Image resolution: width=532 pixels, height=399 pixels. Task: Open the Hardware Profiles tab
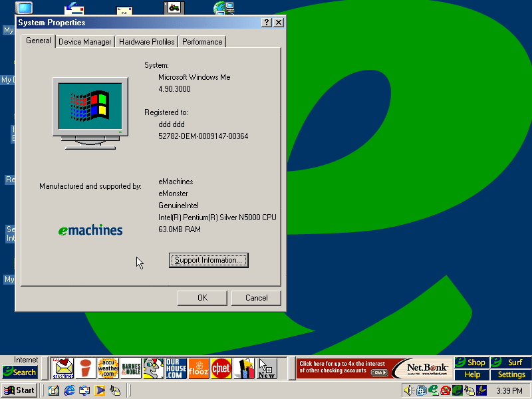146,42
